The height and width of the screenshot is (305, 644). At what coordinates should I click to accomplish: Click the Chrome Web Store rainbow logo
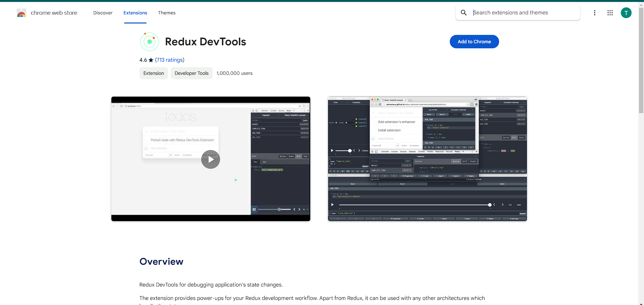[x=21, y=13]
